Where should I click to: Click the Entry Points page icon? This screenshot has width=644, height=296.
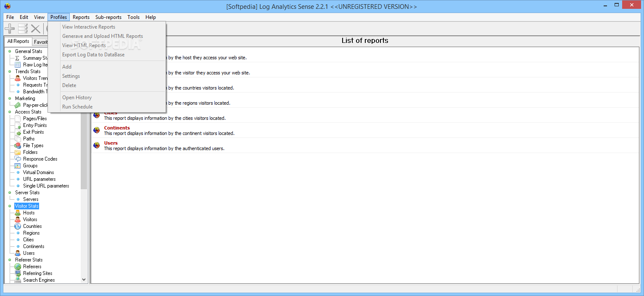pyautogui.click(x=18, y=125)
